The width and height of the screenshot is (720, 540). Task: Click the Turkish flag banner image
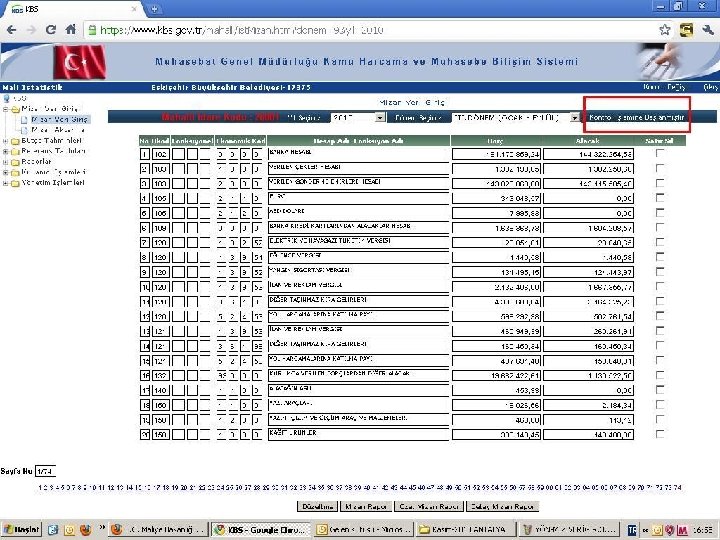pyautogui.click(x=80, y=62)
